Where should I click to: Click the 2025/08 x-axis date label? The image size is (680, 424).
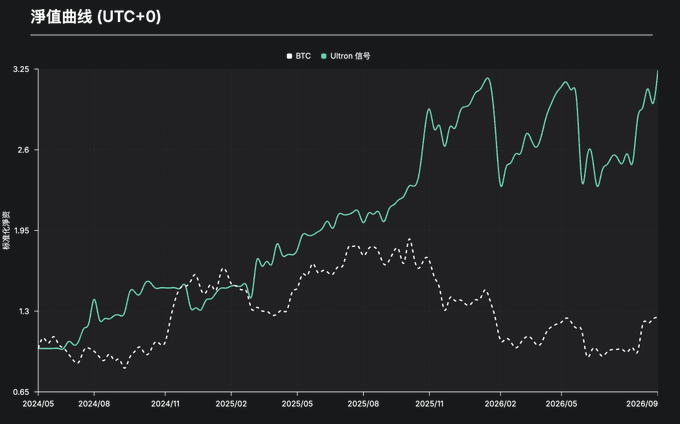(x=363, y=404)
